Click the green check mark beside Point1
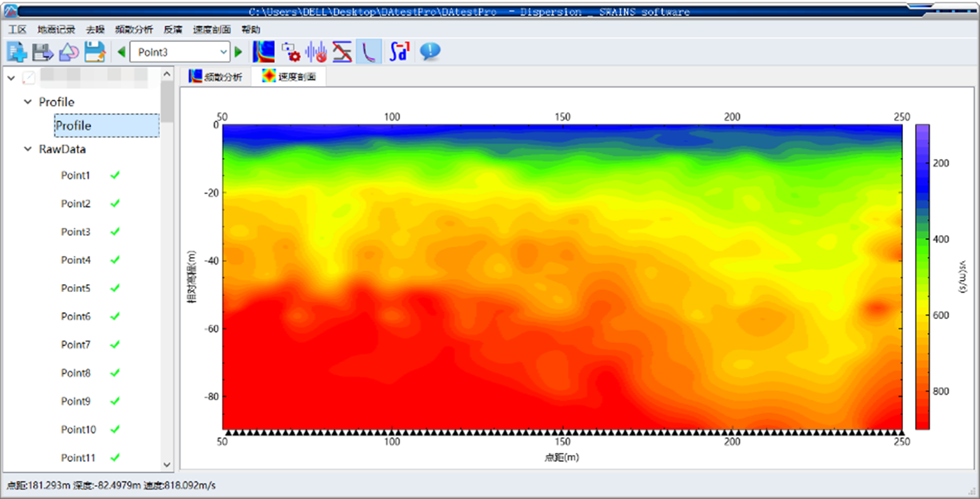The height and width of the screenshot is (499, 980). point(115,175)
